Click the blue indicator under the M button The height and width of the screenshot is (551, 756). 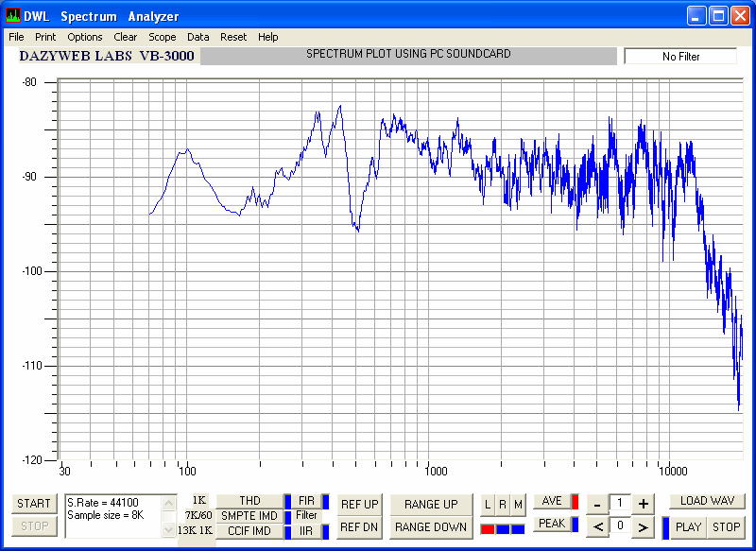pyautogui.click(x=518, y=529)
